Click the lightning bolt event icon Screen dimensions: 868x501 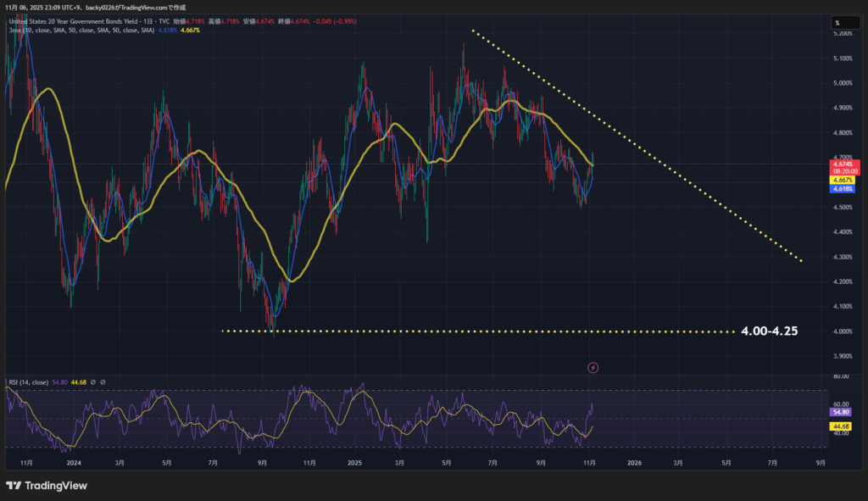tap(593, 367)
